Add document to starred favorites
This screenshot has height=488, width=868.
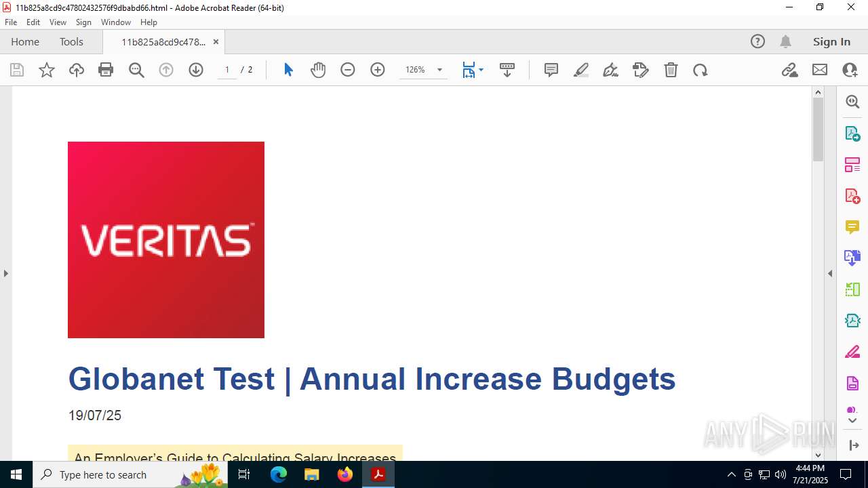click(x=47, y=70)
